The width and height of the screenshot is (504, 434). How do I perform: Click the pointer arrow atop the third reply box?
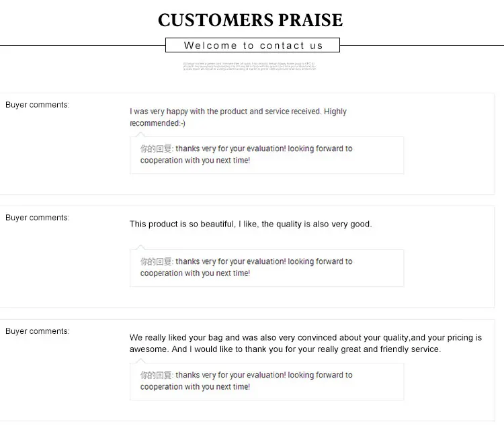pos(140,361)
